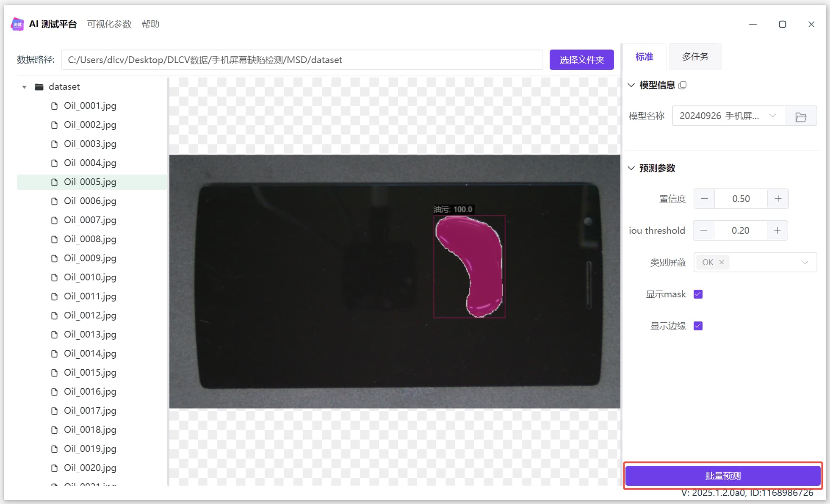Screen dimensions: 830x504
Task: Select Oil_0007.jpg in file tree
Action: [90, 220]
